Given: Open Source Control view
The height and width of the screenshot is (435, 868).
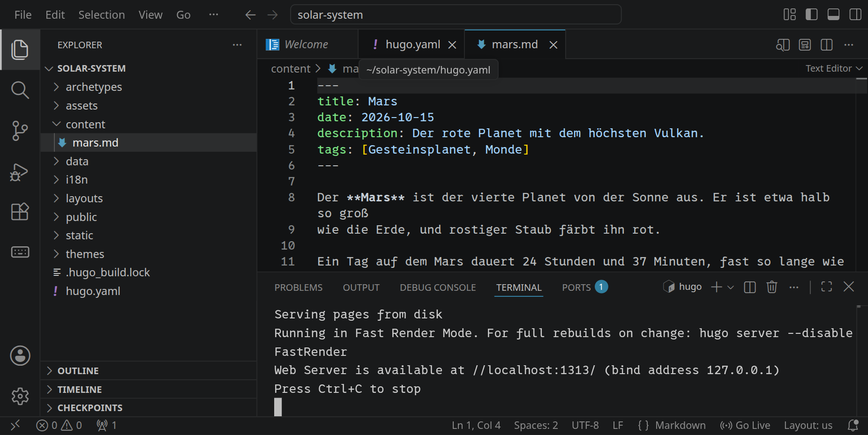Looking at the screenshot, I should point(20,131).
